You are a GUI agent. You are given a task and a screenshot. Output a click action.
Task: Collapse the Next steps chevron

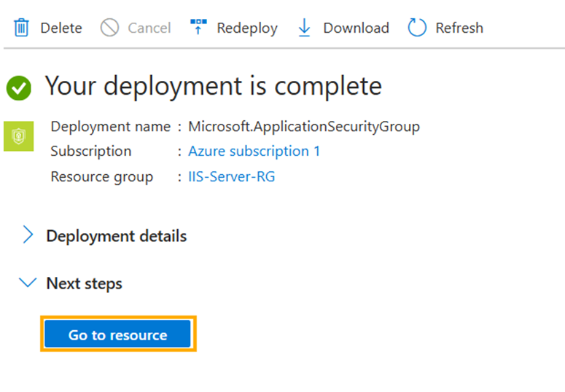[x=28, y=283]
